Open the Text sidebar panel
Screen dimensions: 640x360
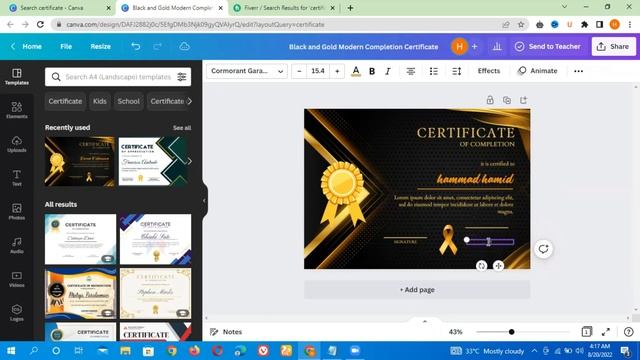pos(17,178)
